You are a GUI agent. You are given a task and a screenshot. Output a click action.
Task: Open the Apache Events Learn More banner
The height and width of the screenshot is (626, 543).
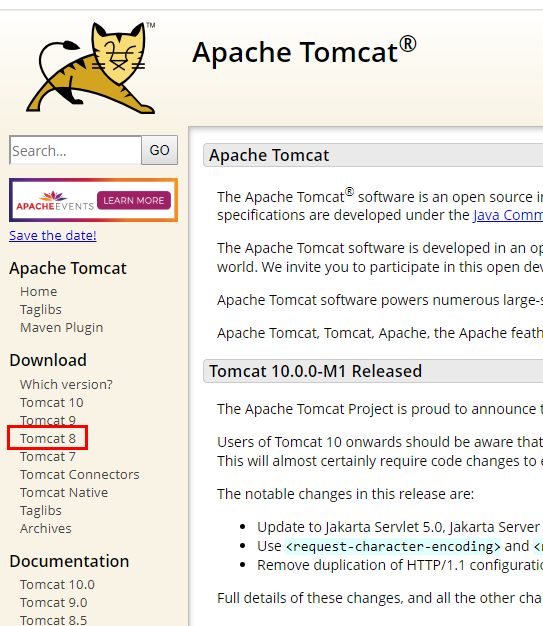(93, 200)
